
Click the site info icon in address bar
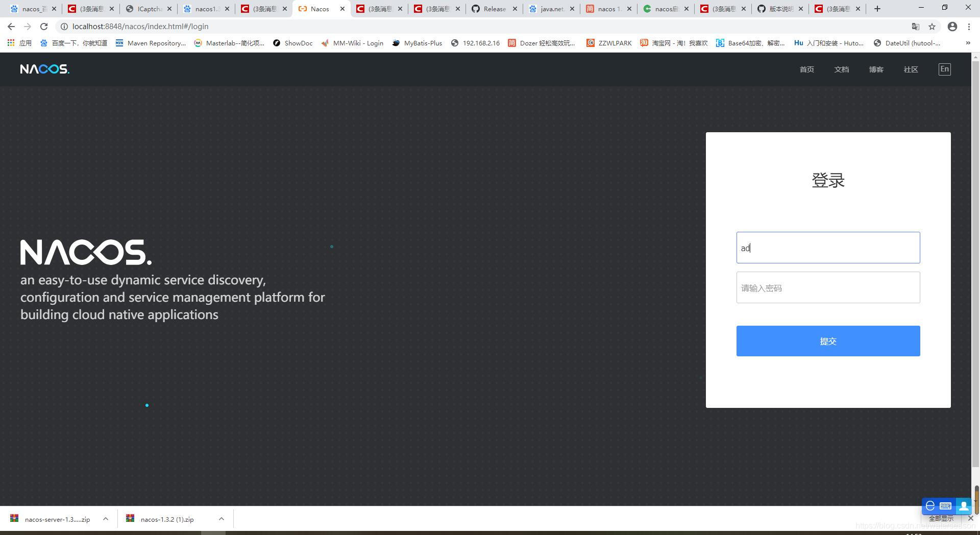pyautogui.click(x=64, y=27)
